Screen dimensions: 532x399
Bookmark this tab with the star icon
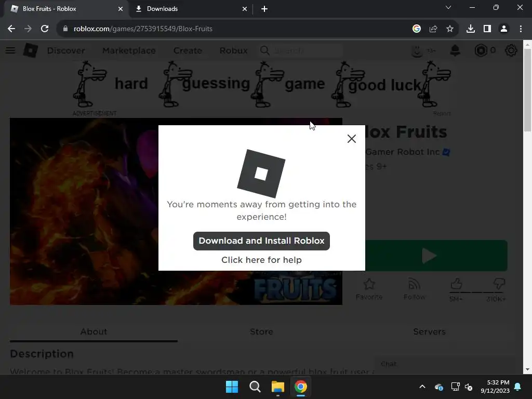(449, 29)
